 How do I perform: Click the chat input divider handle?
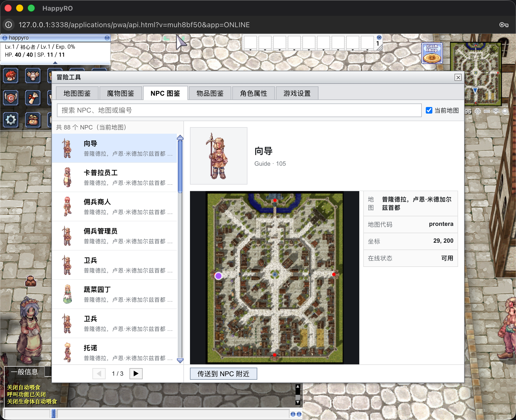click(x=53, y=414)
